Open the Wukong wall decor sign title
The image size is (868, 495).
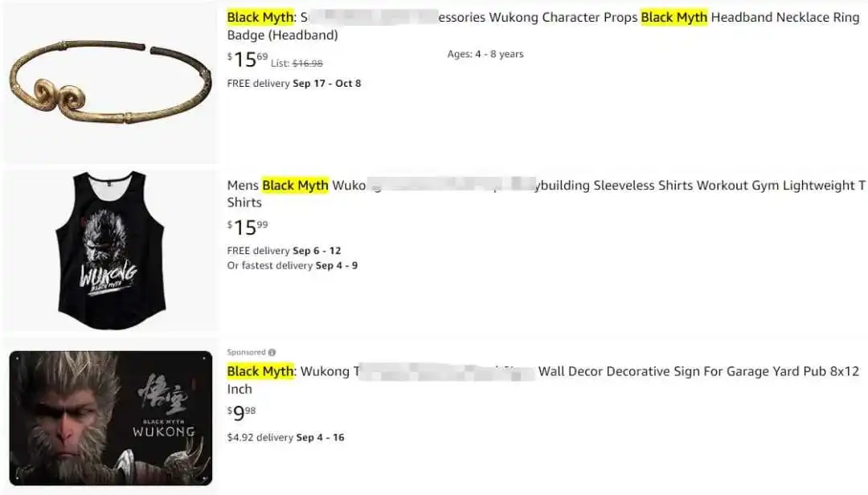click(x=543, y=380)
